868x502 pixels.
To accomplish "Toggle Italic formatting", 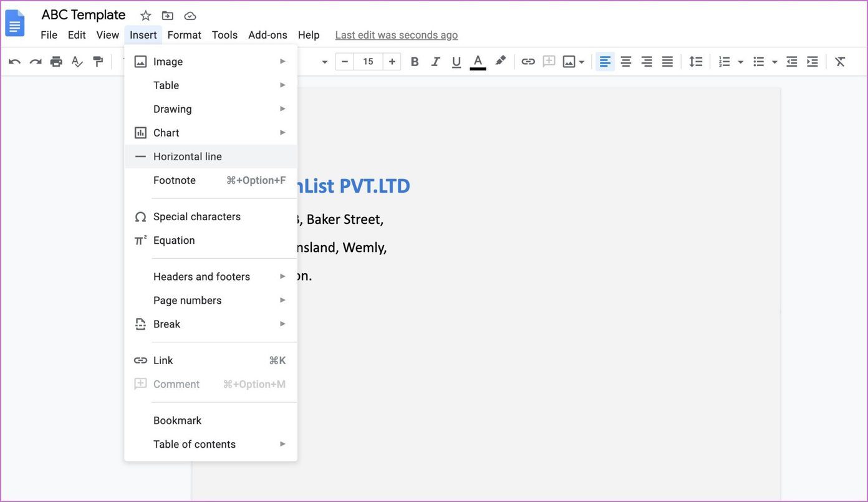I will [436, 61].
